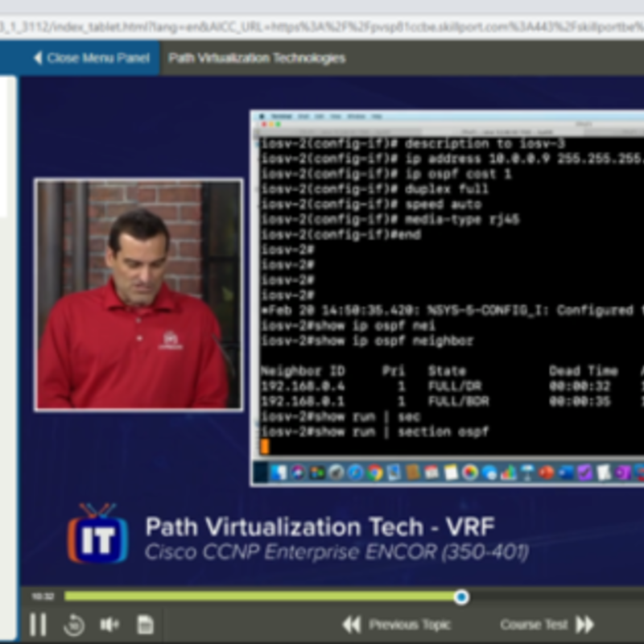Open the View menu in Terminal

click(x=336, y=116)
